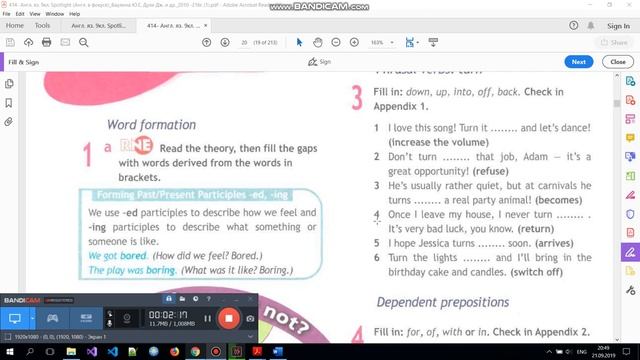This screenshot has height=360, width=640.
Task: Open the Organize Pages tool icon
Action: coord(630,176)
